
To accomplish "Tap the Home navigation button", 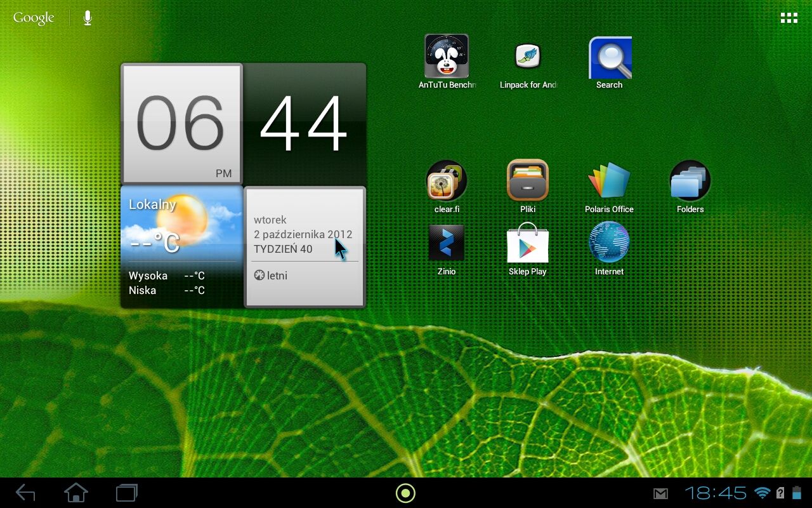I will (76, 493).
